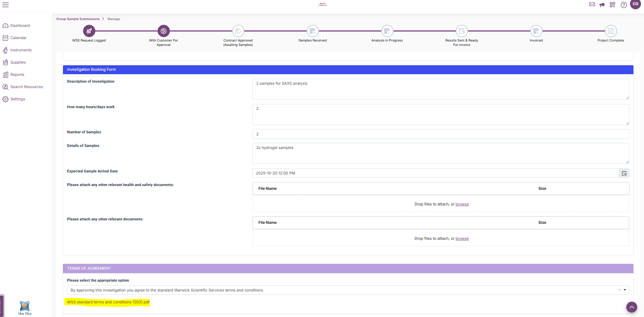
Task: Click the TERMS OF AGREEMENT section header
Action: (x=348, y=268)
